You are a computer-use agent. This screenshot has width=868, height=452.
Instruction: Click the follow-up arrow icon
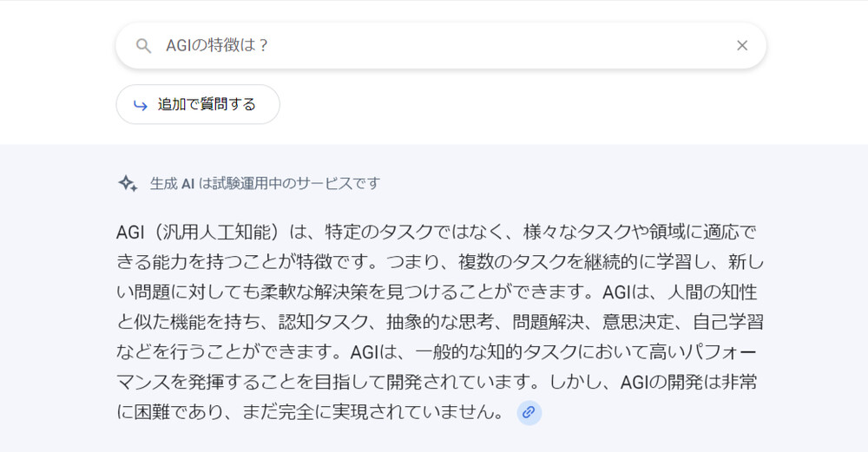click(141, 105)
